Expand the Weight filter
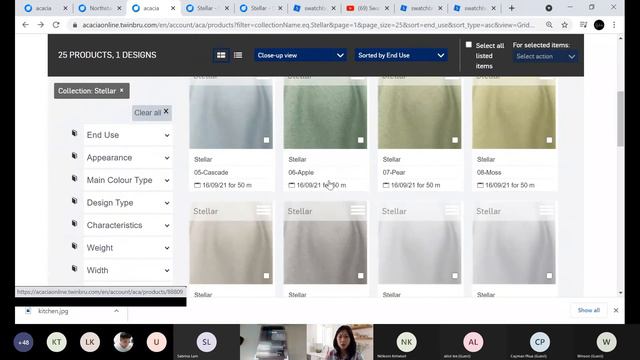Viewport: 640px width, 360px height. point(128,247)
